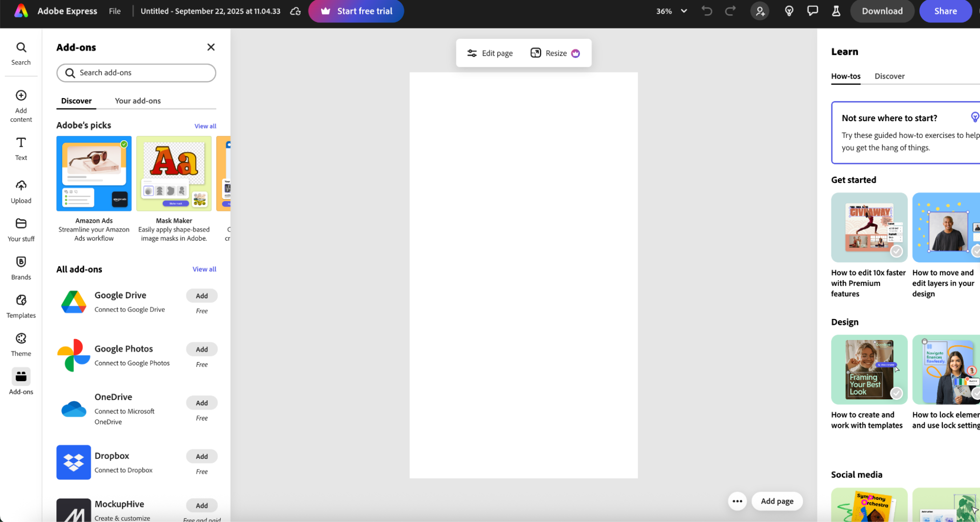Click the cloud sync status icon
Image resolution: width=980 pixels, height=522 pixels.
pos(295,11)
